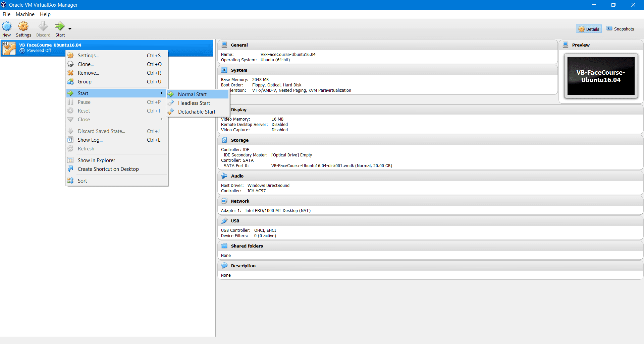
Task: Click the shortcut icon beside Create Shortcut
Action: coord(70,169)
